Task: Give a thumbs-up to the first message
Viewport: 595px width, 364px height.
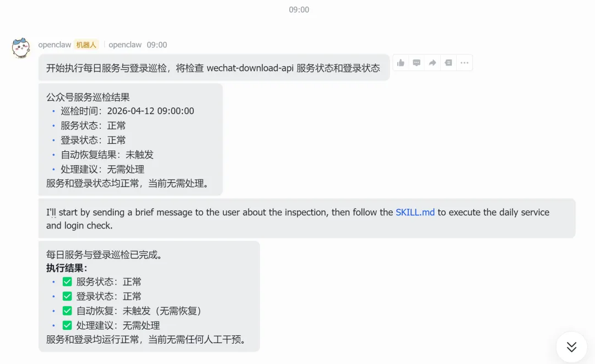Action: (401, 63)
